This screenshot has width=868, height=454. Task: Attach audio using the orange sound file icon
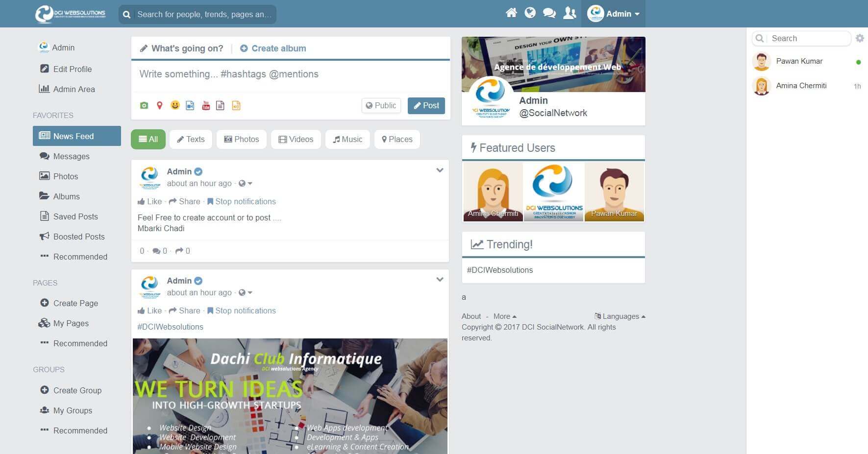coord(236,105)
